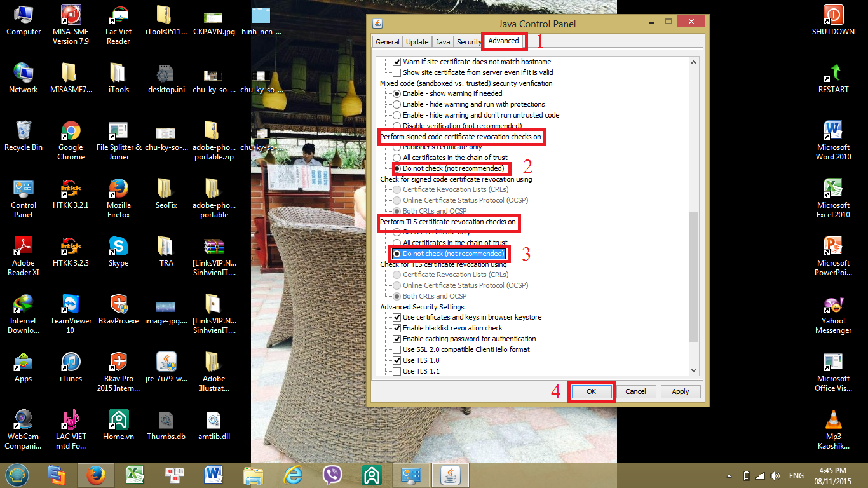
Task: Open the Skype desktop icon
Action: tap(118, 248)
